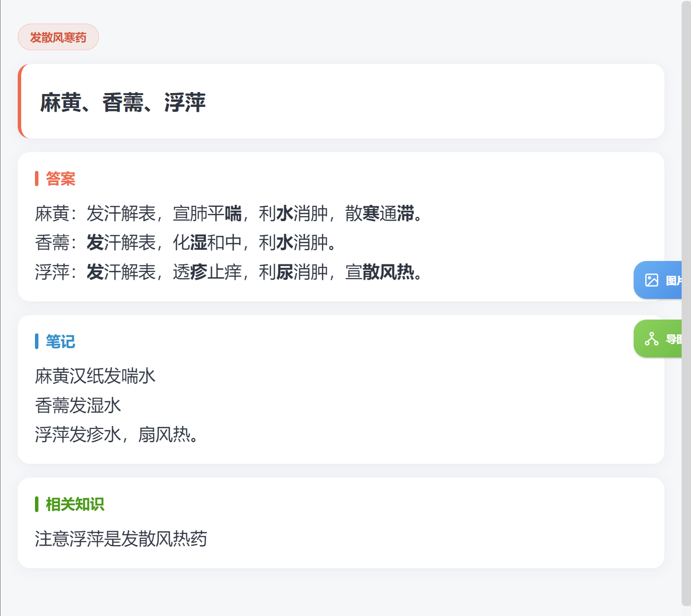Click the green bar beside 相关知识

coord(36,504)
